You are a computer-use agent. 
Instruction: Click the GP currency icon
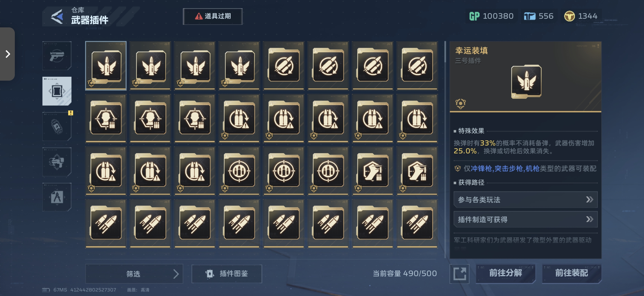(474, 16)
